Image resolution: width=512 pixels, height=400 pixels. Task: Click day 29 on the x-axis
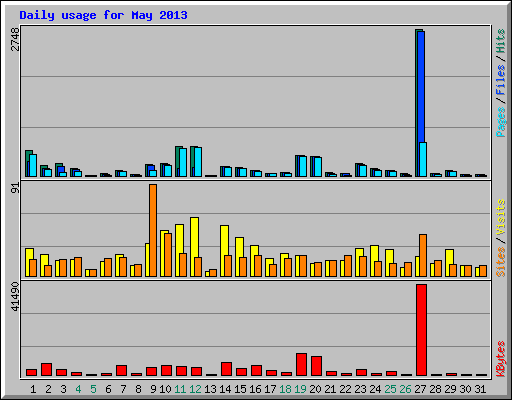(450, 389)
